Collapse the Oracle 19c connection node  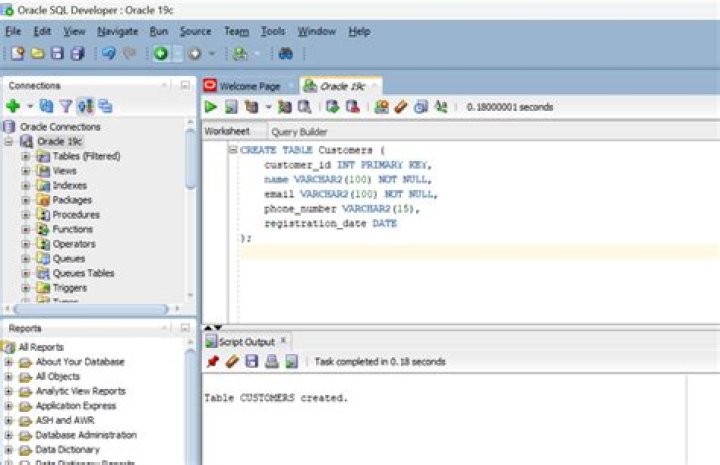9,142
